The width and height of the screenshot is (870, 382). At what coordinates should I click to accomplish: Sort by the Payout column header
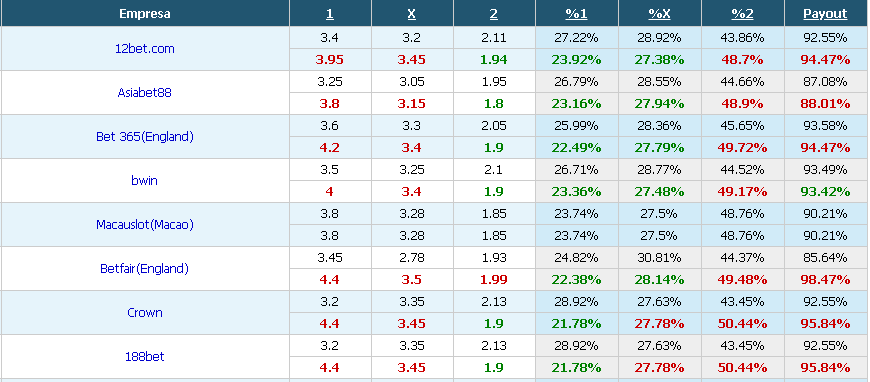point(825,14)
